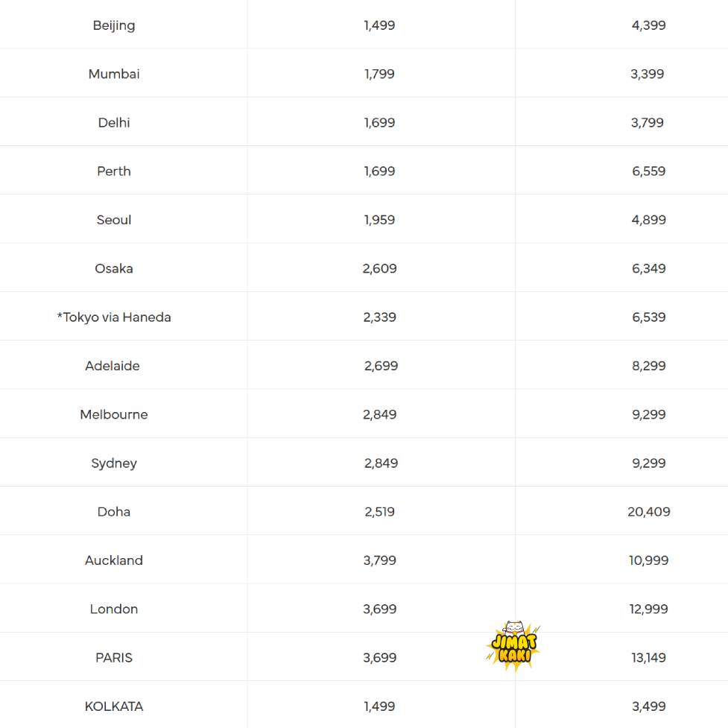Screen dimensions: 728x728
Task: Click the Mumbai destination name
Action: pos(114,74)
